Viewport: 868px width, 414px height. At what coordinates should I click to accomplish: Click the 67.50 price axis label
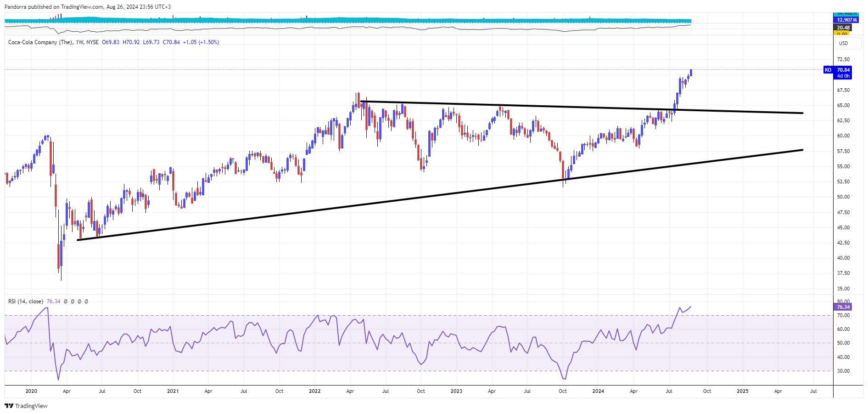pyautogui.click(x=843, y=90)
